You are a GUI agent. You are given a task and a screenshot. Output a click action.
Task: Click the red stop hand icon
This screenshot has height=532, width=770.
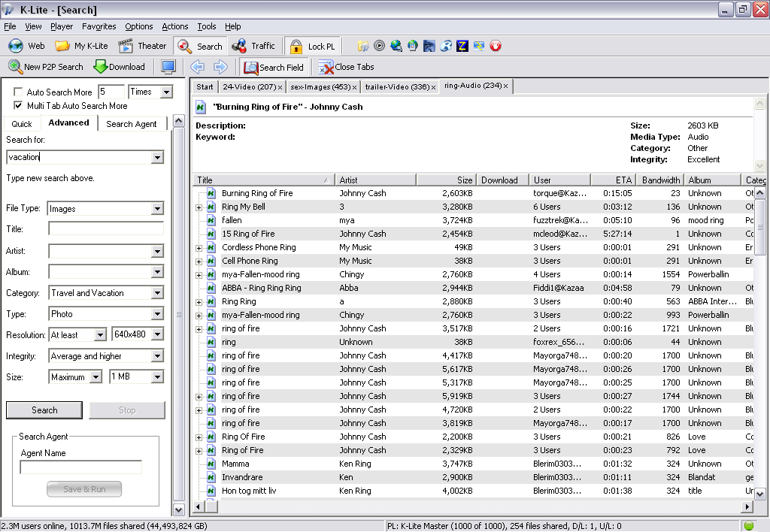[x=496, y=46]
